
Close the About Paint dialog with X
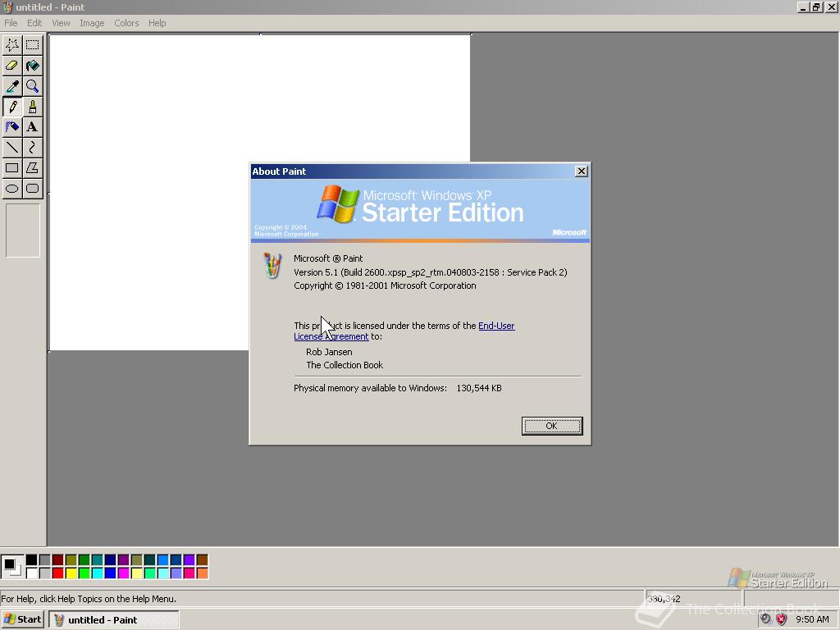(582, 171)
